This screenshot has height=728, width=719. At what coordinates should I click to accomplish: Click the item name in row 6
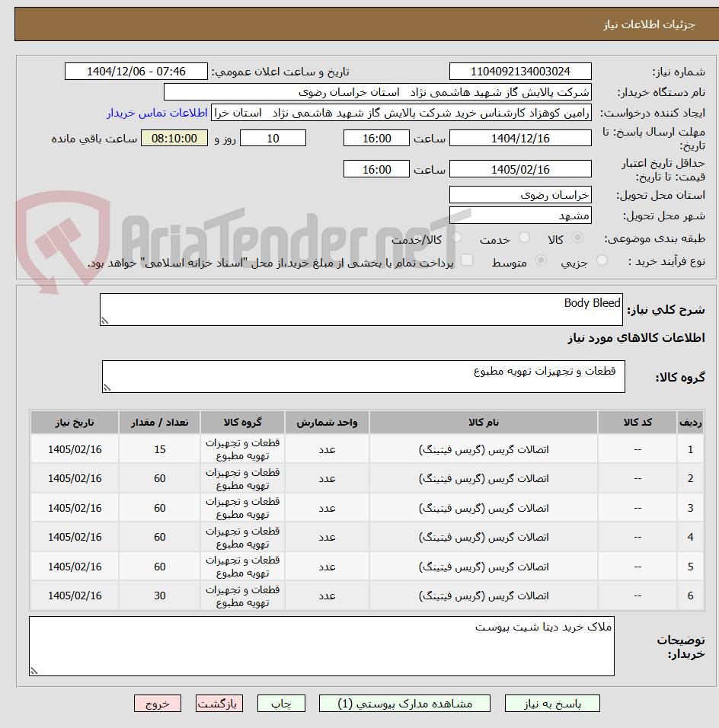[484, 595]
